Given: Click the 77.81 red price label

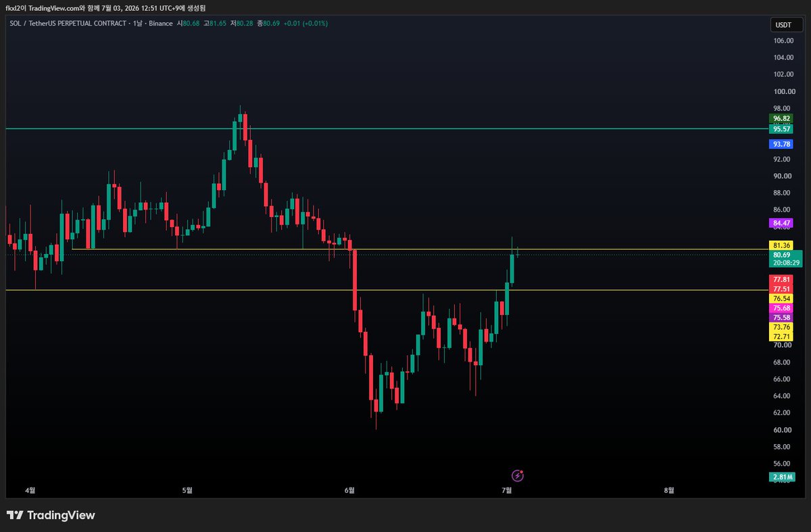Looking at the screenshot, I should (782, 279).
